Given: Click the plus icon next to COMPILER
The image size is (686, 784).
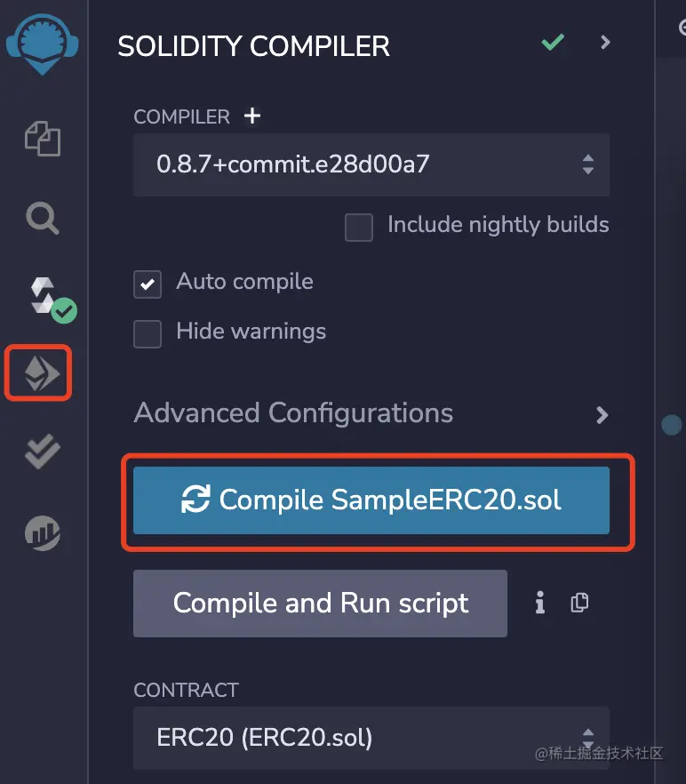Looking at the screenshot, I should click(252, 116).
